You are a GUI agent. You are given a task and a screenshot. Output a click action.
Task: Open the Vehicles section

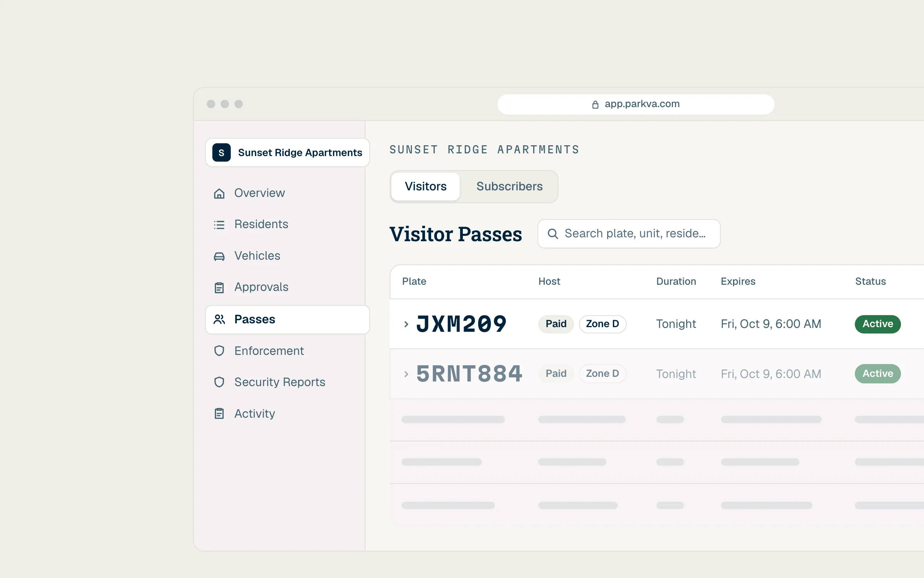coord(288,256)
